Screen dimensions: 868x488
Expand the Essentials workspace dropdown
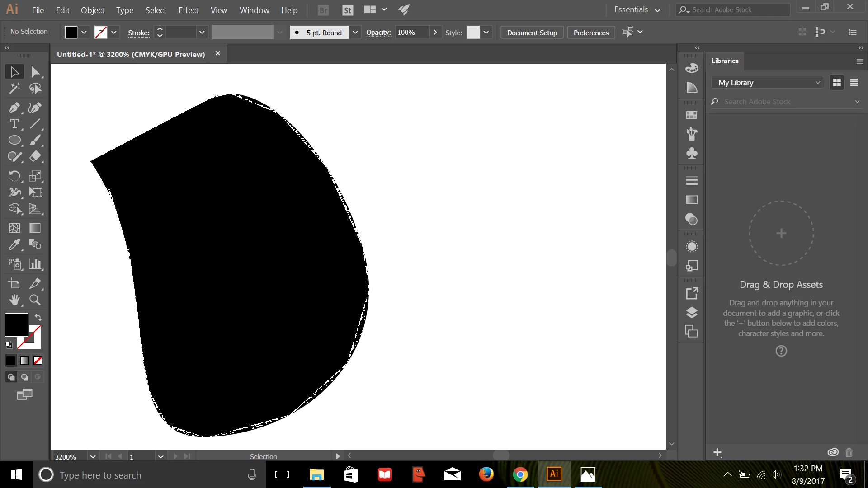(637, 10)
